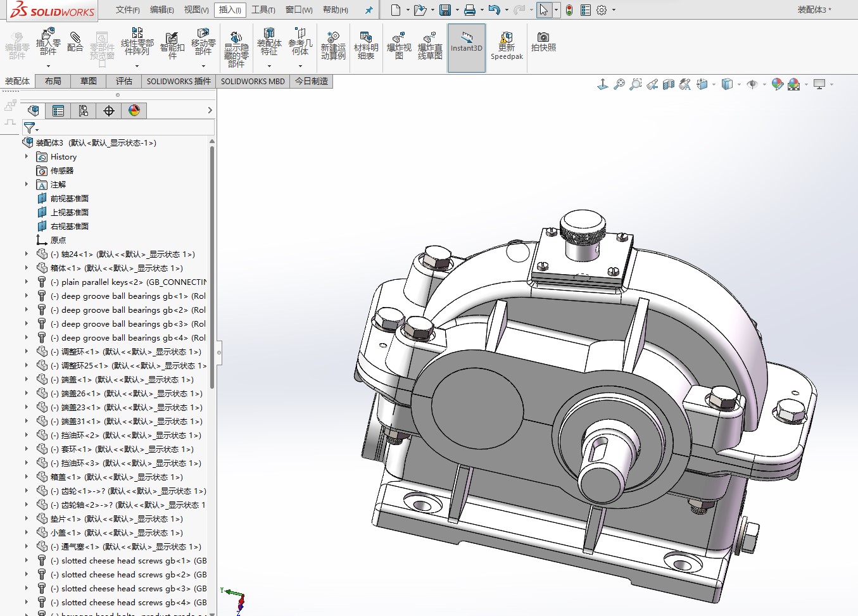Take a snapshot with 拍快照
This screenshot has height=616, width=858.
[543, 42]
